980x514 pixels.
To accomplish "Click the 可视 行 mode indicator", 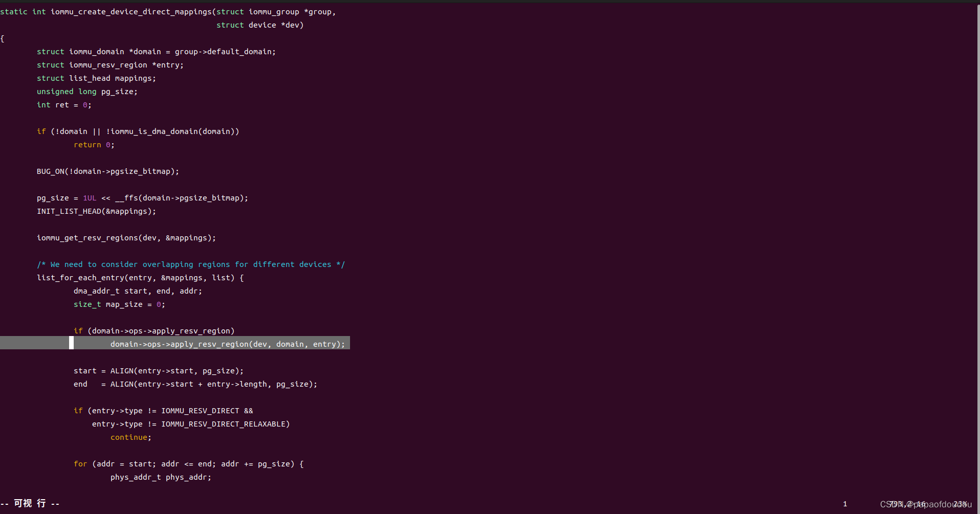I will click(28, 504).
